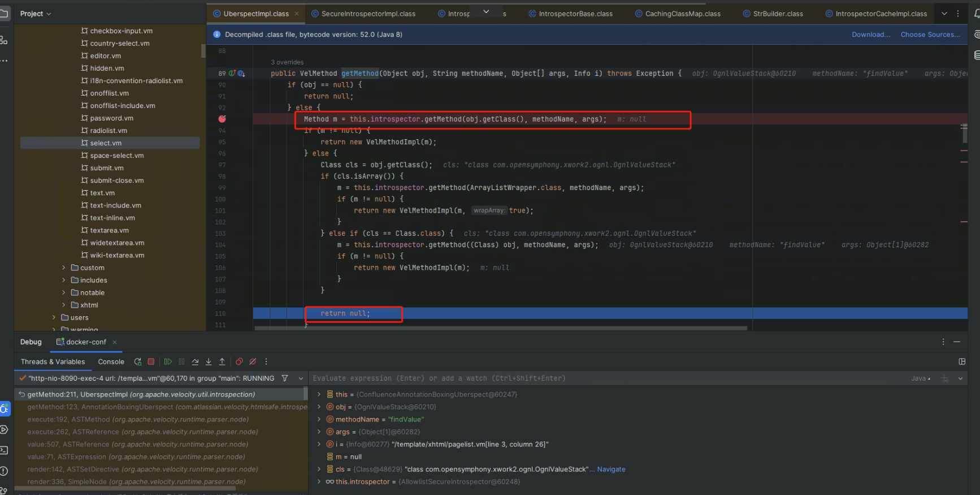Viewport: 980px width, 495px height.
Task: Click the editor vertical scrollbar thumb
Action: click(x=964, y=134)
